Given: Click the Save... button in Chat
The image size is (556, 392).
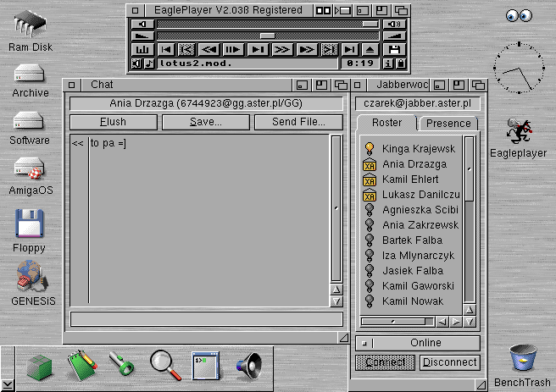Looking at the screenshot, I should point(206,122).
